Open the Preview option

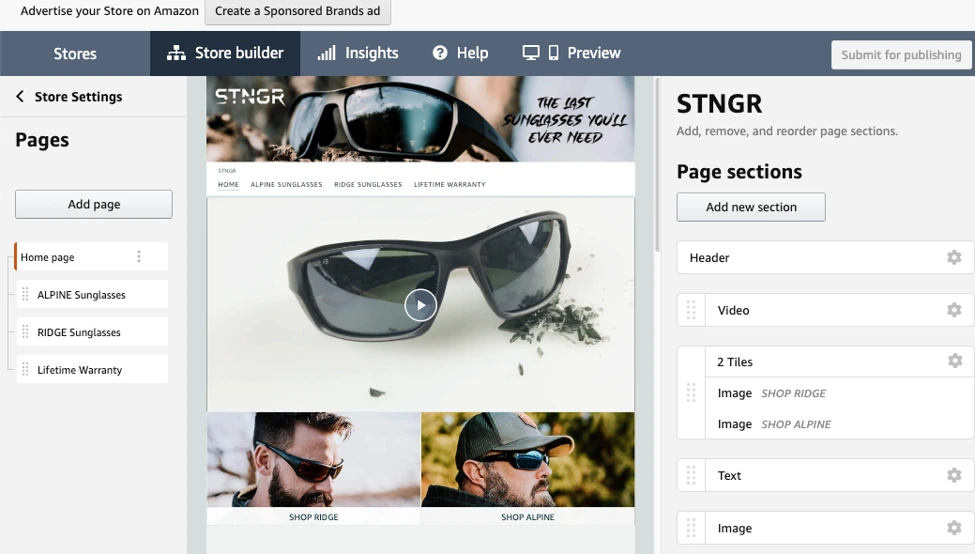[571, 53]
